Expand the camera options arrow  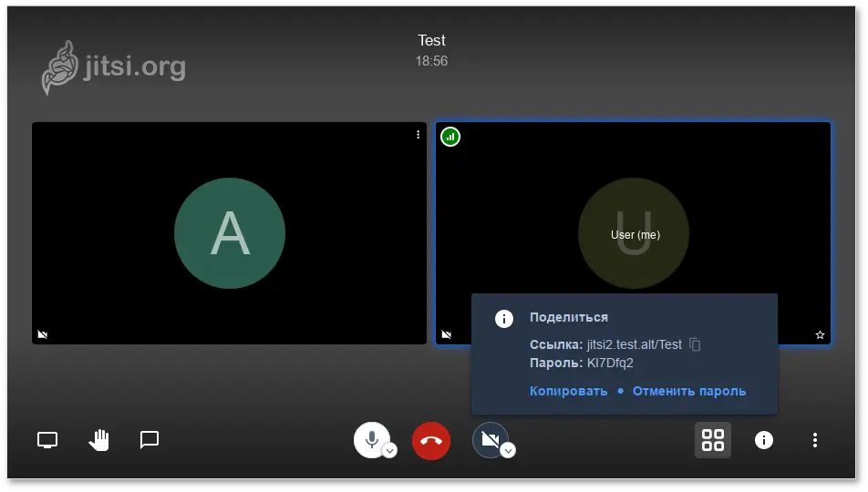(x=509, y=450)
